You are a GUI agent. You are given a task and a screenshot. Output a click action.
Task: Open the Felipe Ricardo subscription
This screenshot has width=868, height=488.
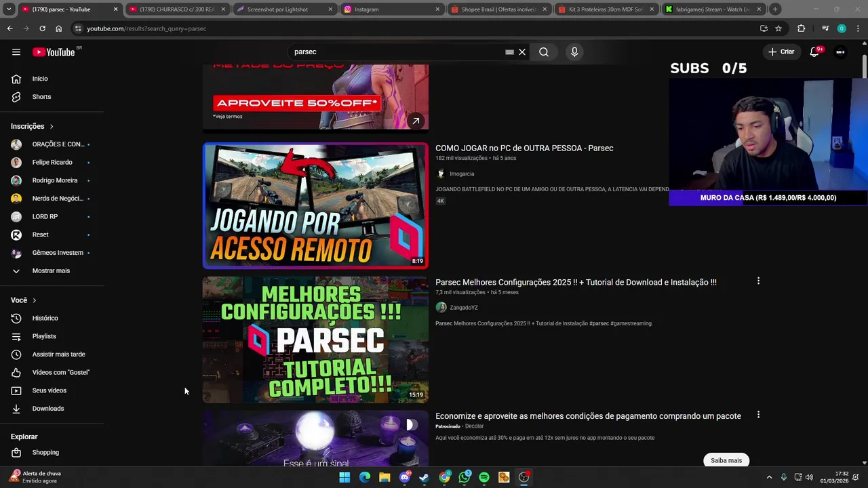52,163
